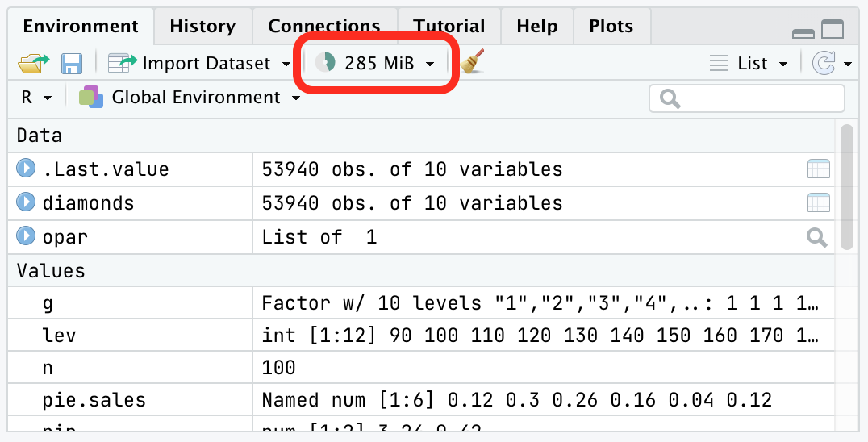
Task: Open the List view mode dropdown
Action: point(749,64)
